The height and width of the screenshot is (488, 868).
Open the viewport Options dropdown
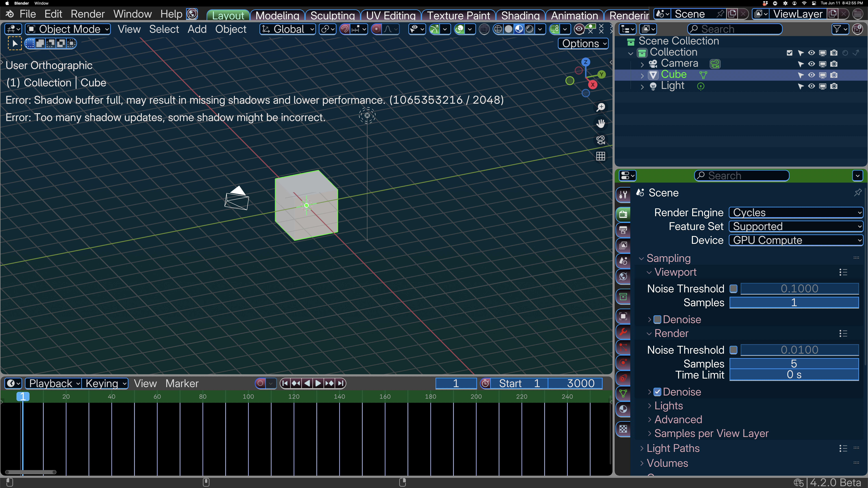tap(583, 43)
